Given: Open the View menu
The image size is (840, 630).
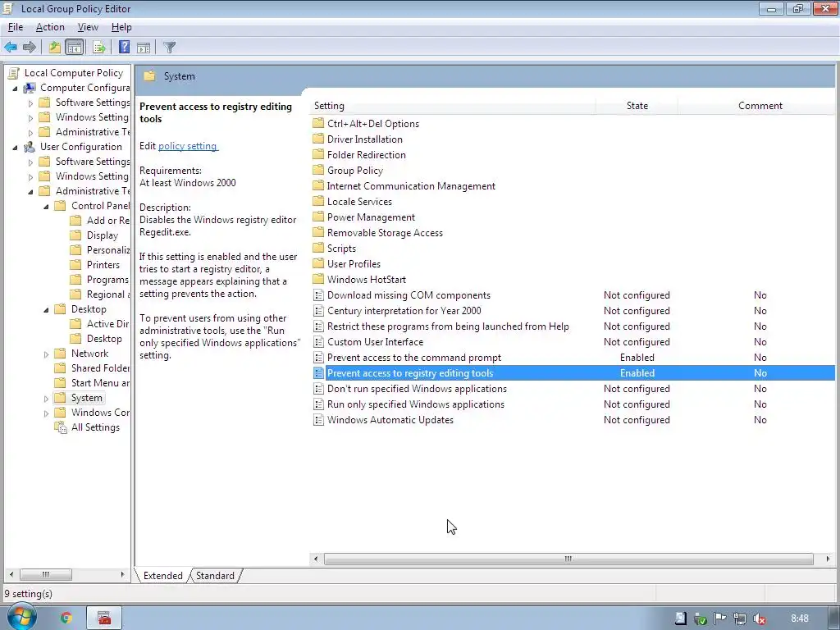Looking at the screenshot, I should pyautogui.click(x=88, y=27).
